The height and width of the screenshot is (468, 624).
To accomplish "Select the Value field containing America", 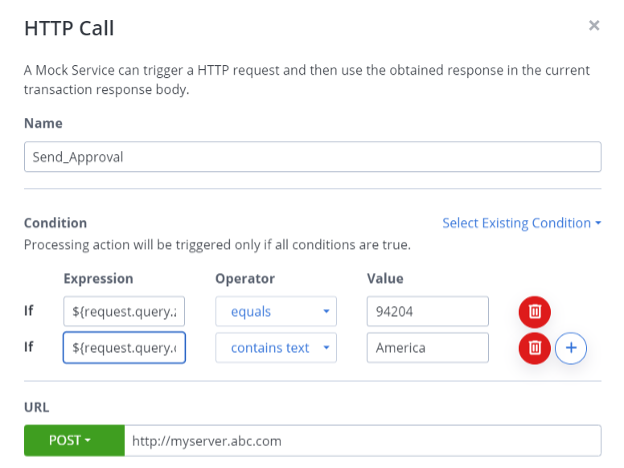I will [x=427, y=348].
